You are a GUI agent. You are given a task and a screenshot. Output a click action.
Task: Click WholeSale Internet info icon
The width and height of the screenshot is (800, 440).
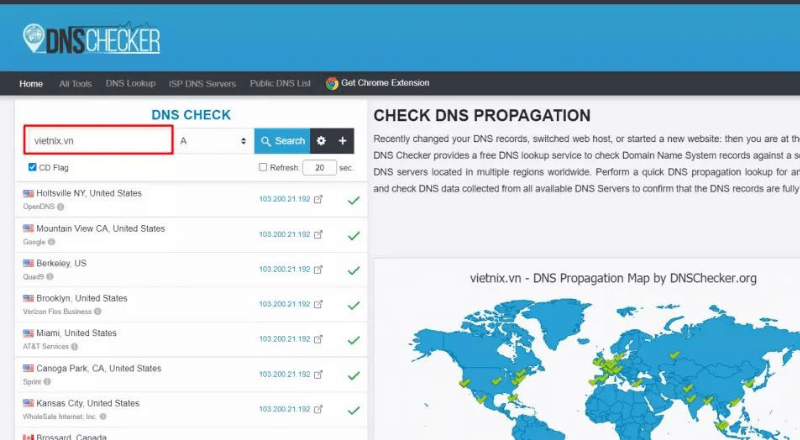pos(103,417)
